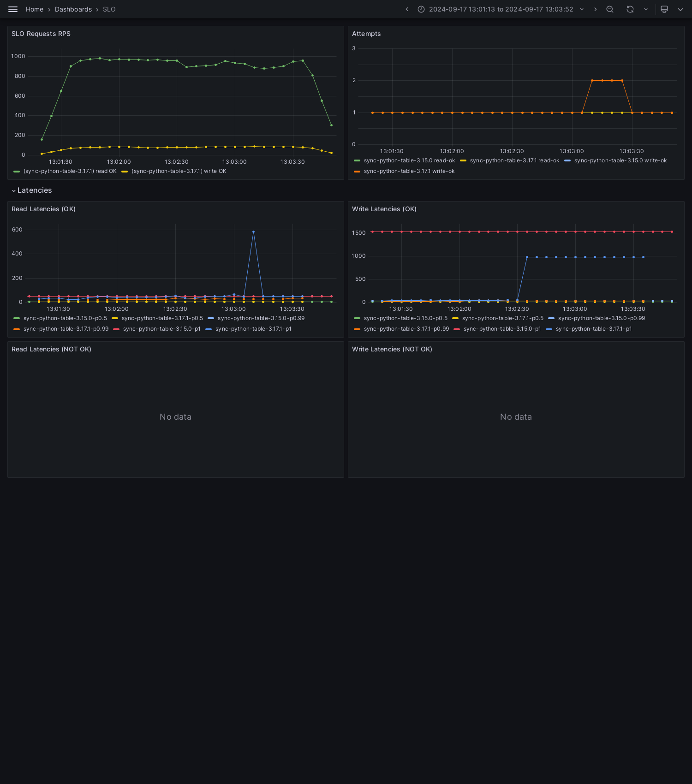The image size is (692, 784).
Task: Toggle write OK series in RPS legend
Action: [x=179, y=171]
